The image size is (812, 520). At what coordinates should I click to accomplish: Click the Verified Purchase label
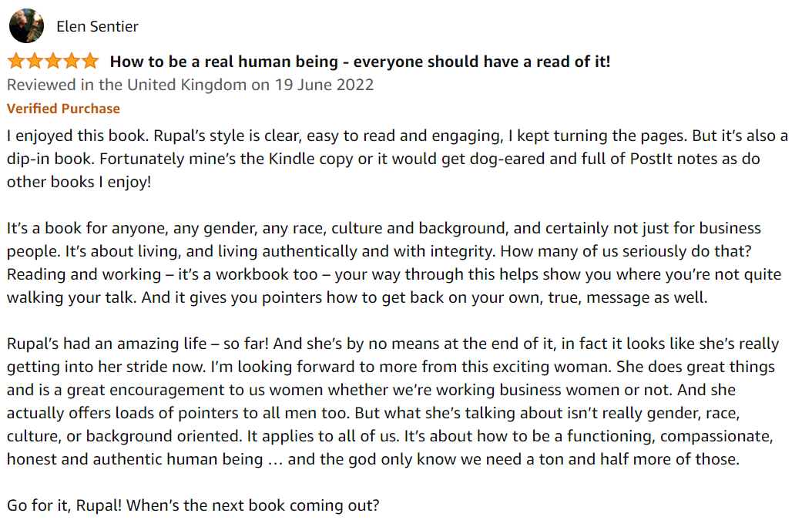tap(63, 109)
